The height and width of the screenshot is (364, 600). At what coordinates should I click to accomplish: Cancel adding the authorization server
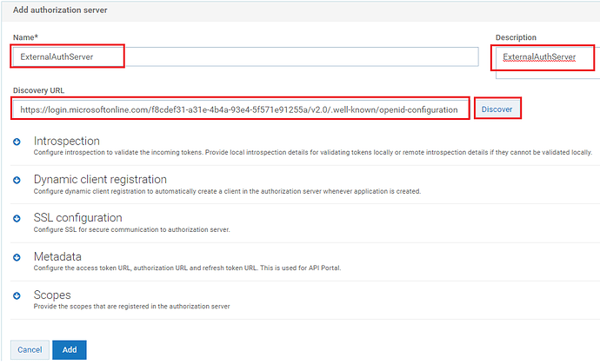pyautogui.click(x=30, y=350)
